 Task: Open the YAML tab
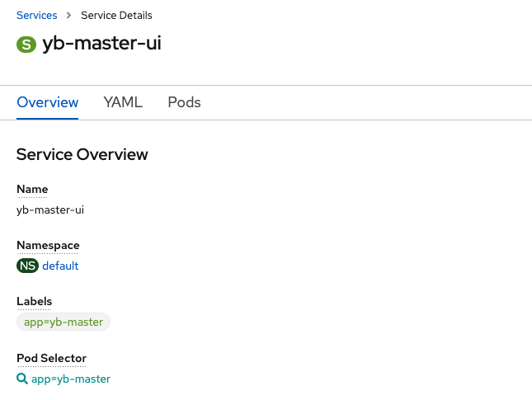123,103
